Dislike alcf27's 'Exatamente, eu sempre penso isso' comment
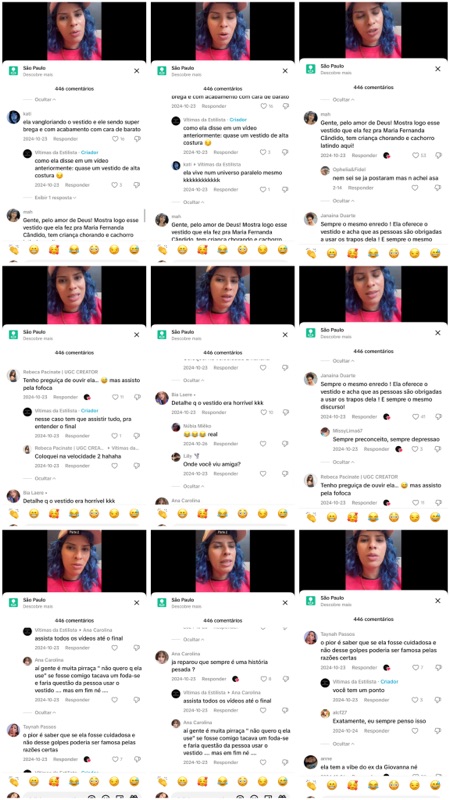The image size is (450, 800). [x=438, y=731]
